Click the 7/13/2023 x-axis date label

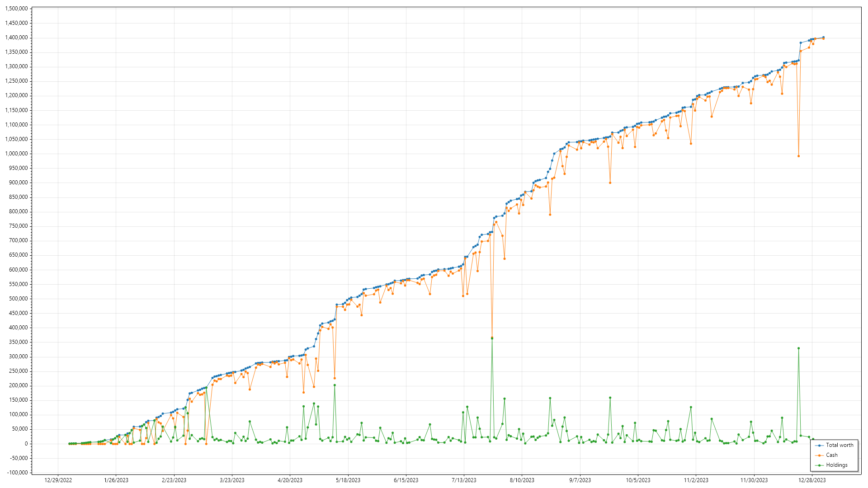[464, 480]
